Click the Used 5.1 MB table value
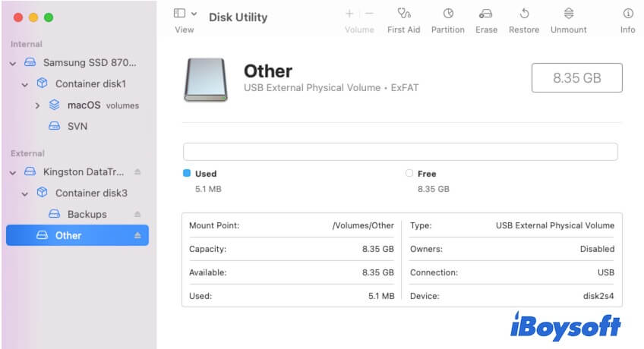The width and height of the screenshot is (644, 349). (381, 296)
